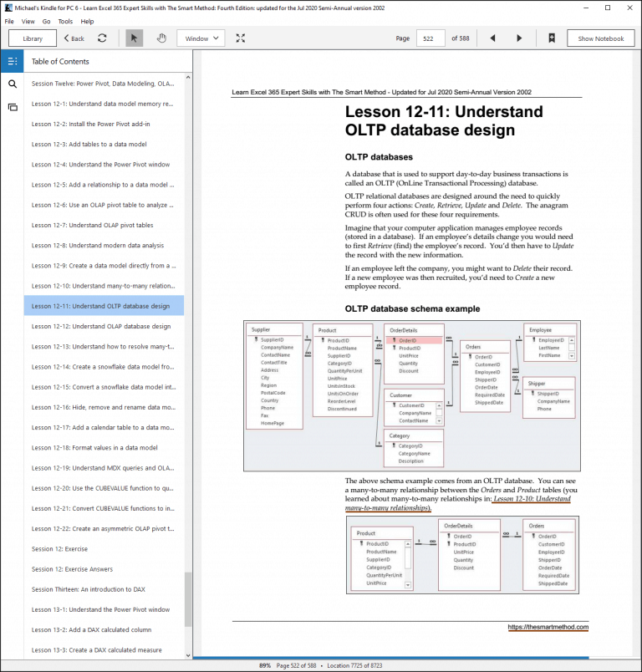Image resolution: width=642 pixels, height=672 pixels.
Task: Go to the previous page arrow
Action: coord(492,38)
